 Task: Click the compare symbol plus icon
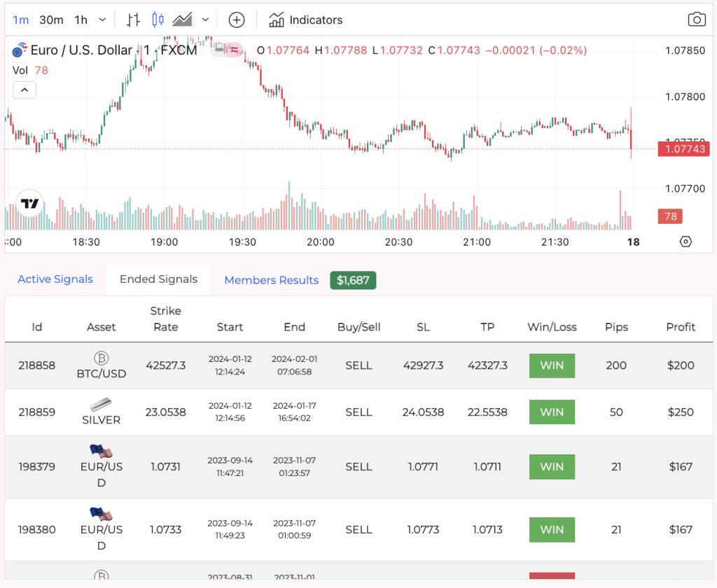[x=236, y=20]
